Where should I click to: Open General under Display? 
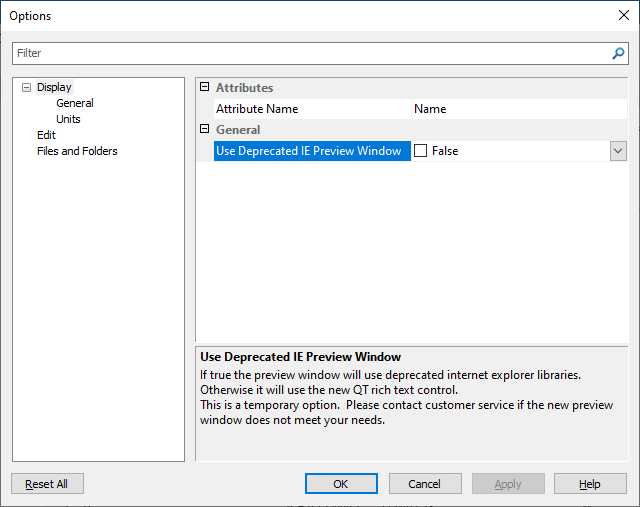(75, 103)
